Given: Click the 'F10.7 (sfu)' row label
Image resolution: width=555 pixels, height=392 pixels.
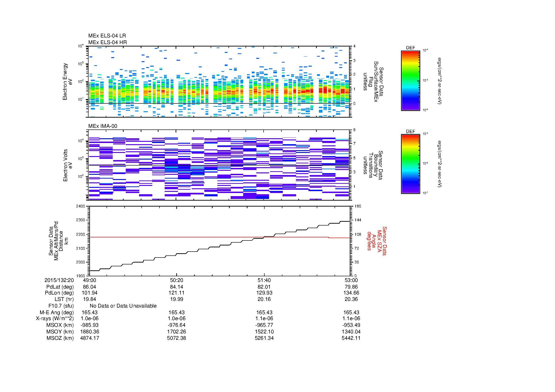Looking at the screenshot, I should point(61,306).
